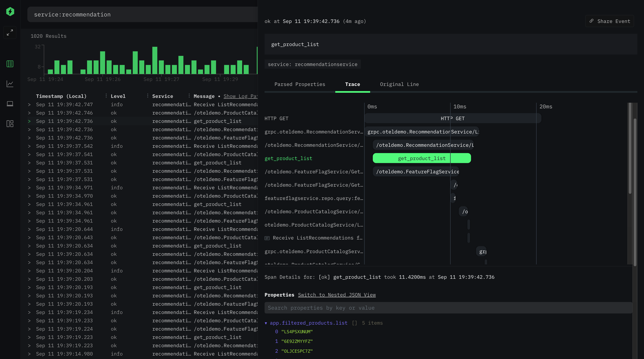The height and width of the screenshot is (359, 644).
Task: Open the chart explorer sidebar icon
Action: 10,84
